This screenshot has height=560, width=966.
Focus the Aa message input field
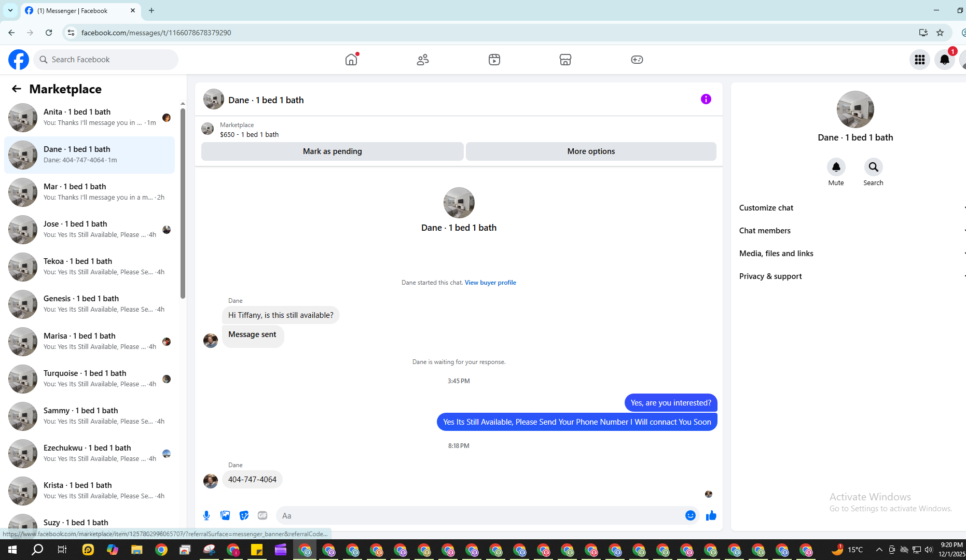pyautogui.click(x=488, y=515)
